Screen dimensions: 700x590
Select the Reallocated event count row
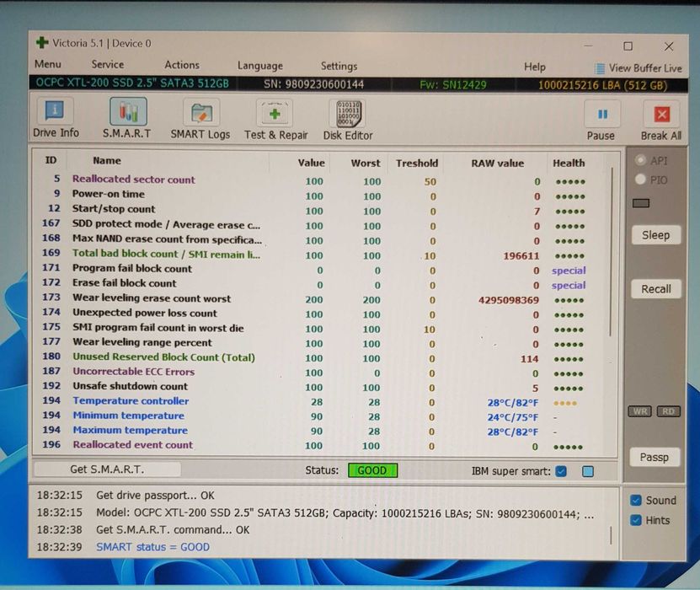(319, 445)
